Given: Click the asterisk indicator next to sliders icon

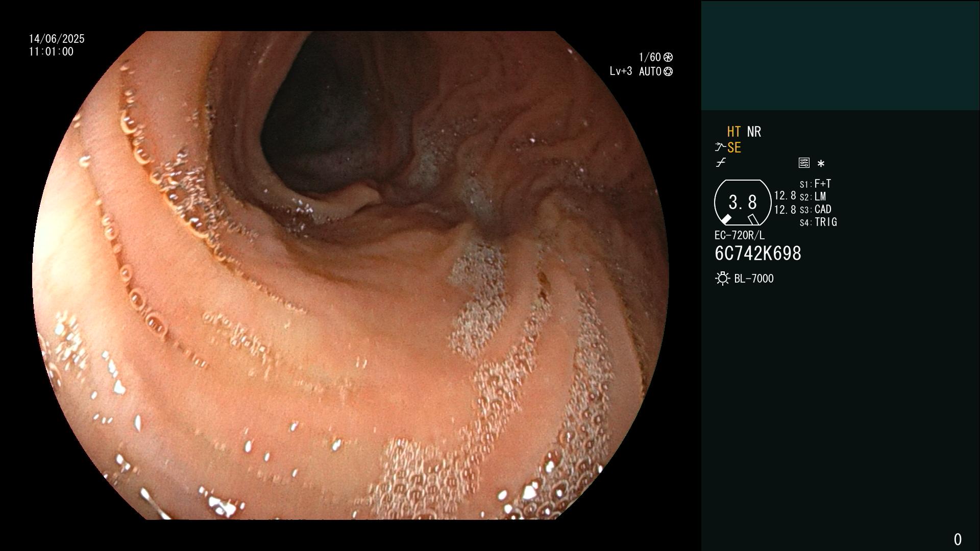Looking at the screenshot, I should click(821, 164).
